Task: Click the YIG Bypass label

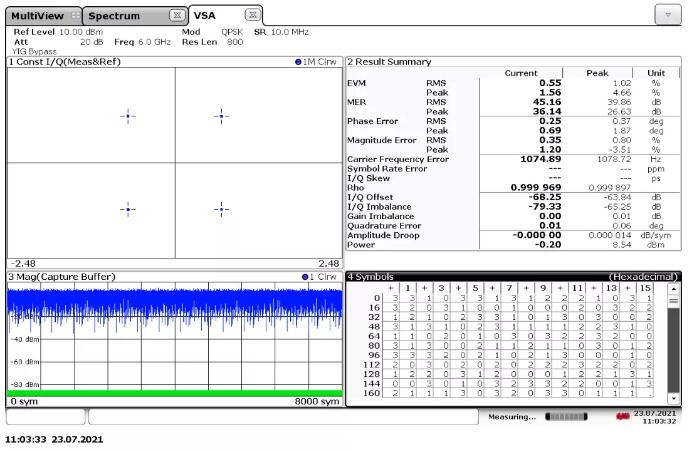Action: tap(34, 51)
